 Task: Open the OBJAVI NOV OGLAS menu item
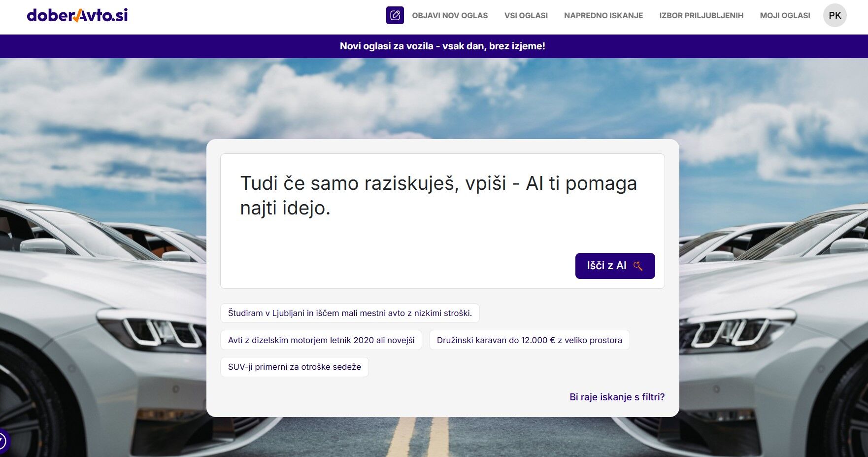click(450, 16)
